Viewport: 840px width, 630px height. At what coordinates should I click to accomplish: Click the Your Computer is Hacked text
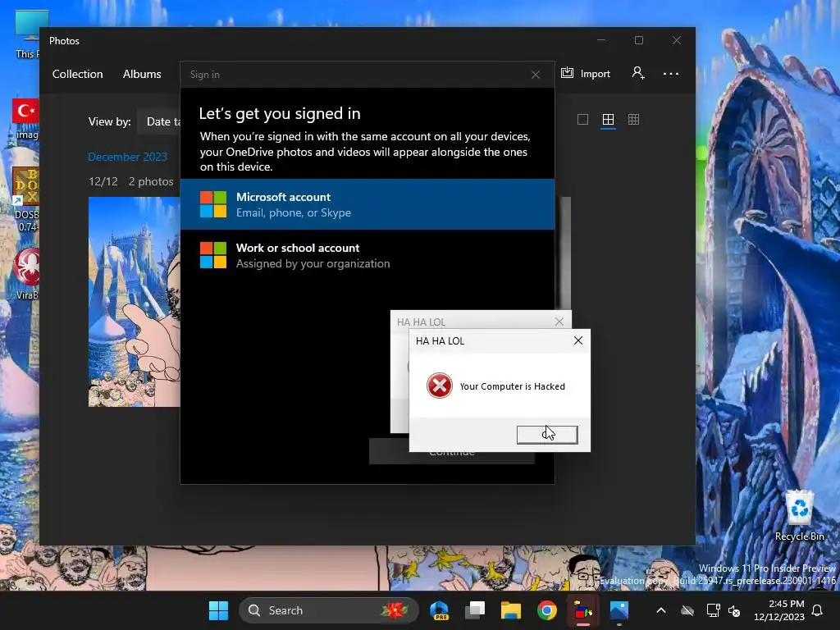pos(512,386)
